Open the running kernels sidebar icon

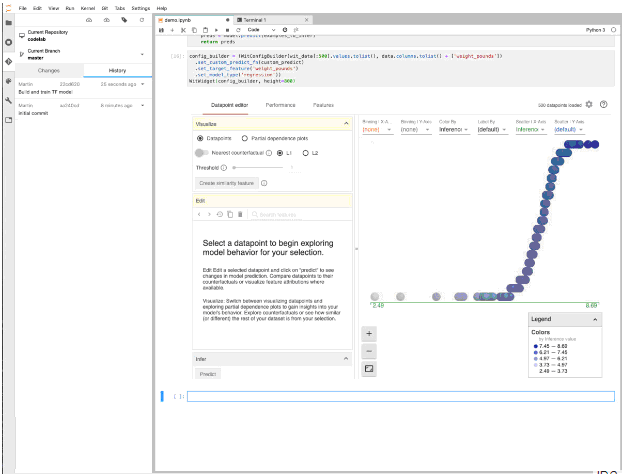8,42
